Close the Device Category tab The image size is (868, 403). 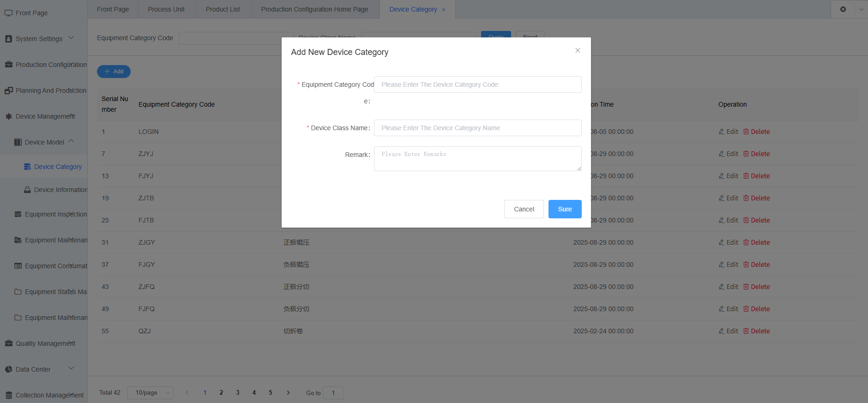tap(444, 10)
